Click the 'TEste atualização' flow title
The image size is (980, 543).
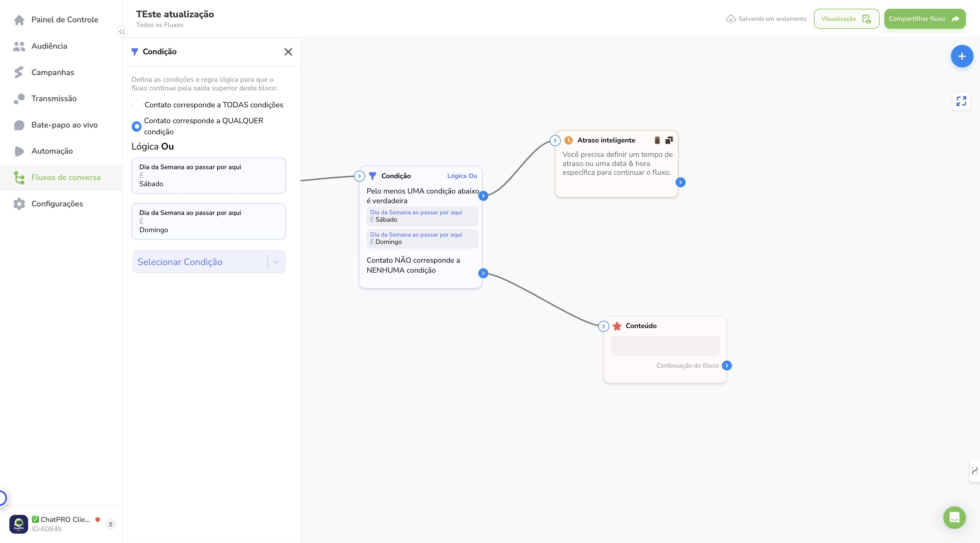point(175,14)
